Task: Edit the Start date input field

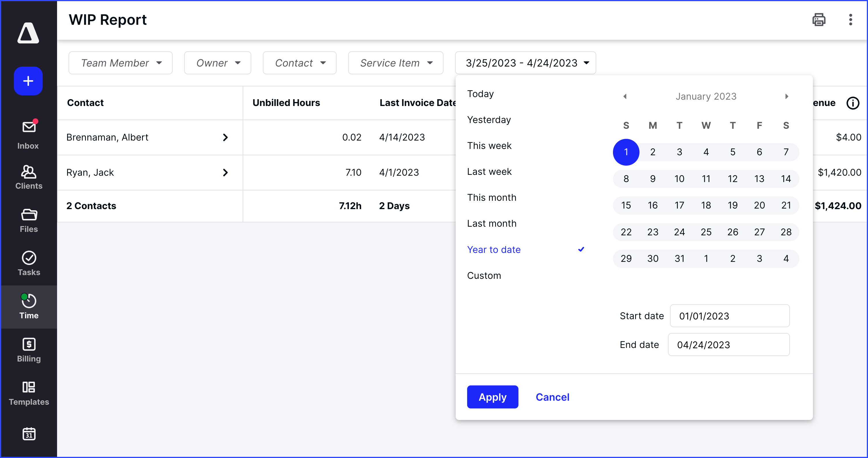Action: pos(729,316)
